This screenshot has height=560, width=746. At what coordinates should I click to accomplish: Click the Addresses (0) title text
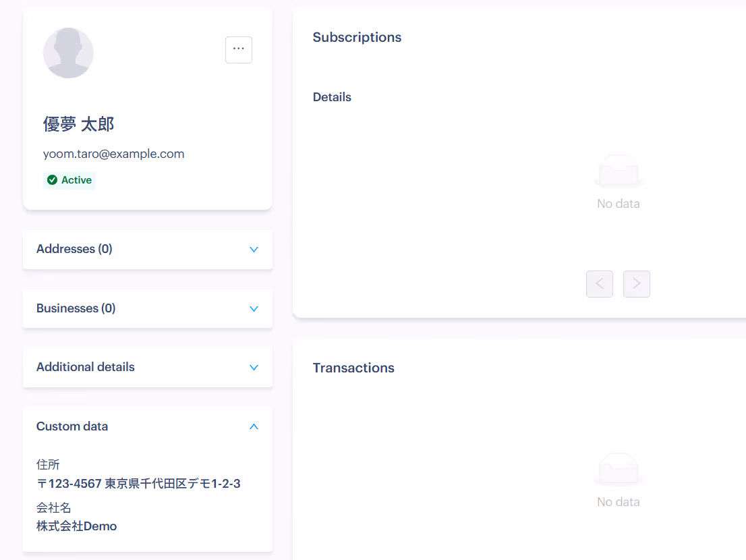(74, 249)
